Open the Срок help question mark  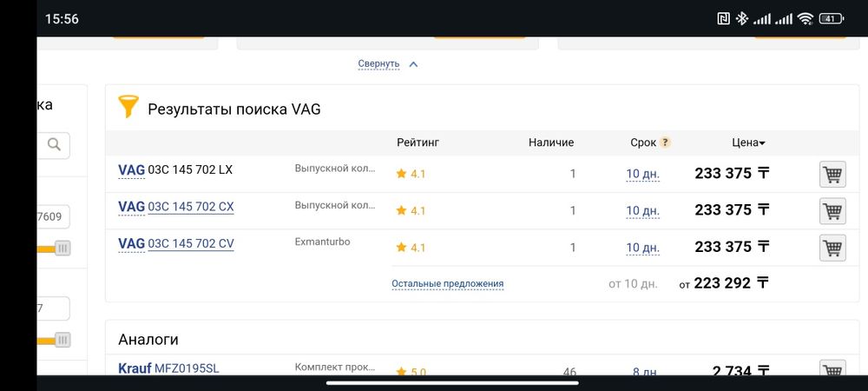click(x=665, y=142)
